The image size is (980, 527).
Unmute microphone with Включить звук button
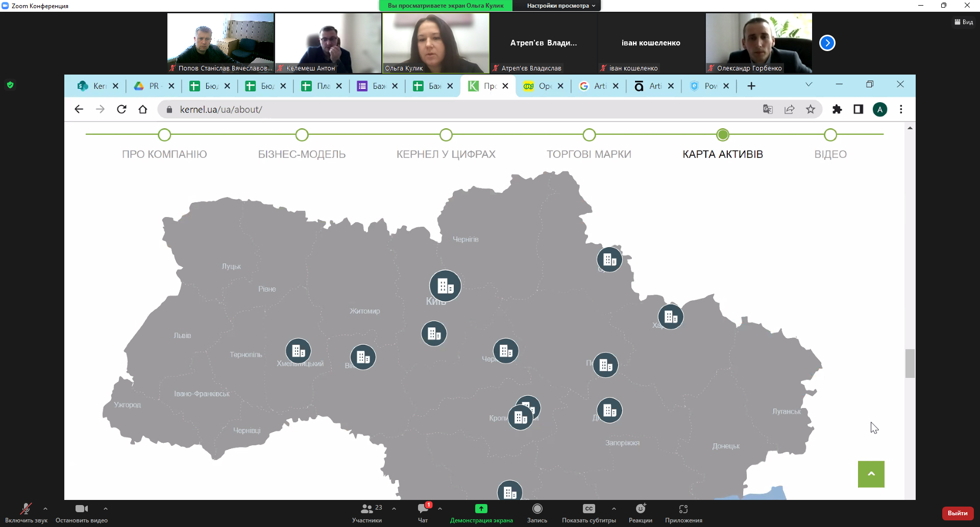(x=26, y=513)
